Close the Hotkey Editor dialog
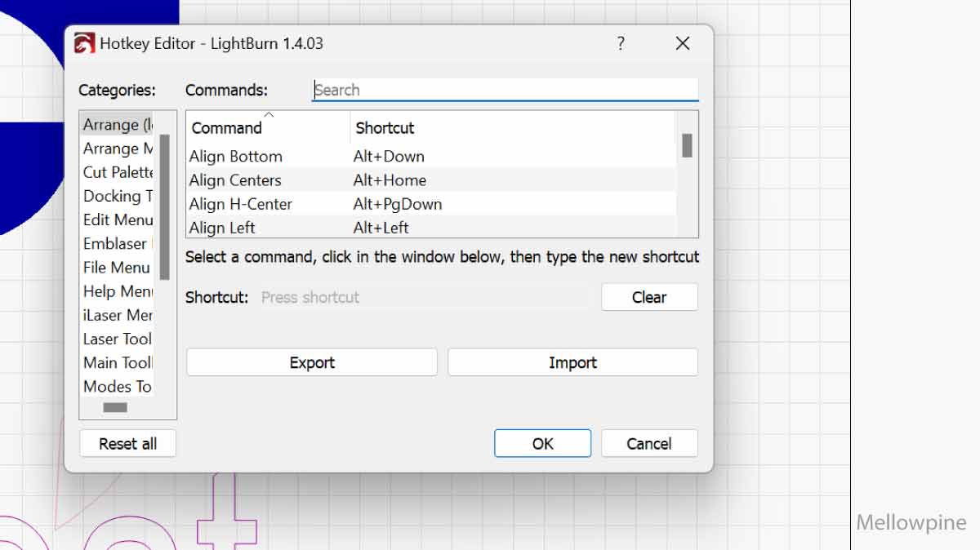Screen dimensions: 980x550 (683, 43)
